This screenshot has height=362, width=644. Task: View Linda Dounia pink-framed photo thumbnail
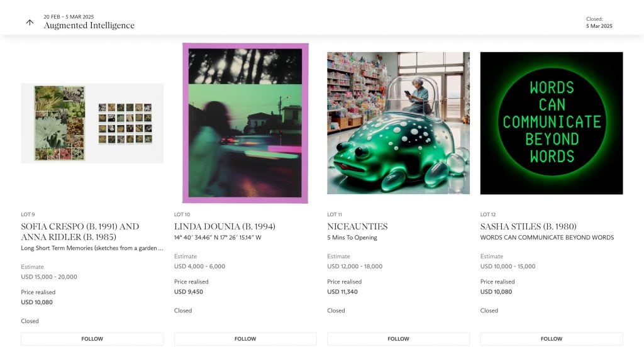[x=245, y=123]
